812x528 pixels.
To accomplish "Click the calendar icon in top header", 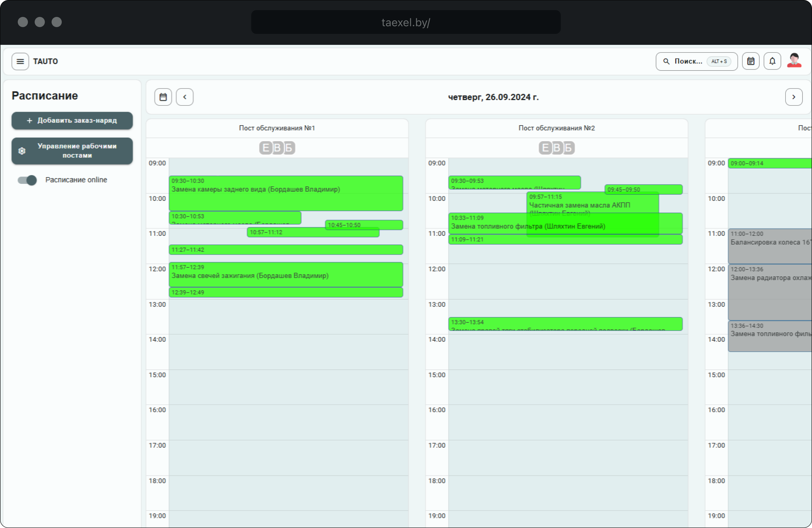I will pyautogui.click(x=751, y=61).
